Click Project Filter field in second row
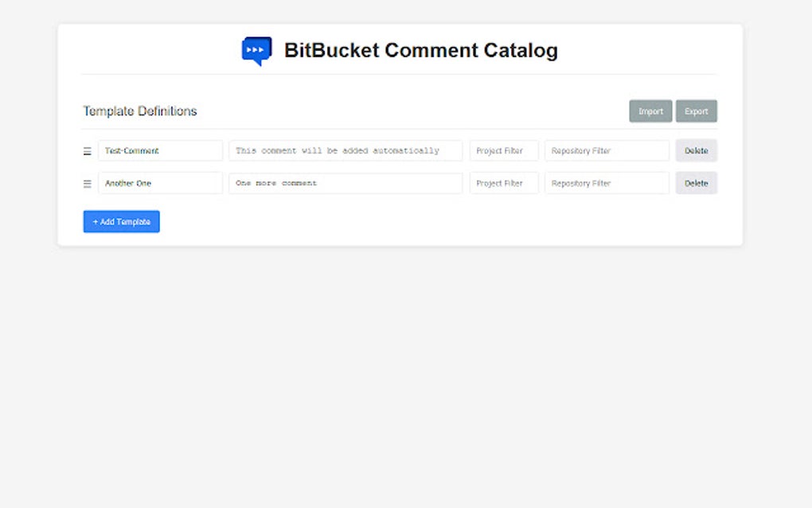The width and height of the screenshot is (812, 508). tap(503, 183)
